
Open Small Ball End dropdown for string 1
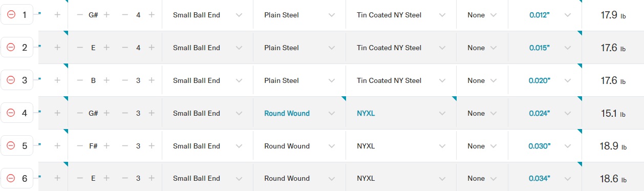pyautogui.click(x=207, y=15)
